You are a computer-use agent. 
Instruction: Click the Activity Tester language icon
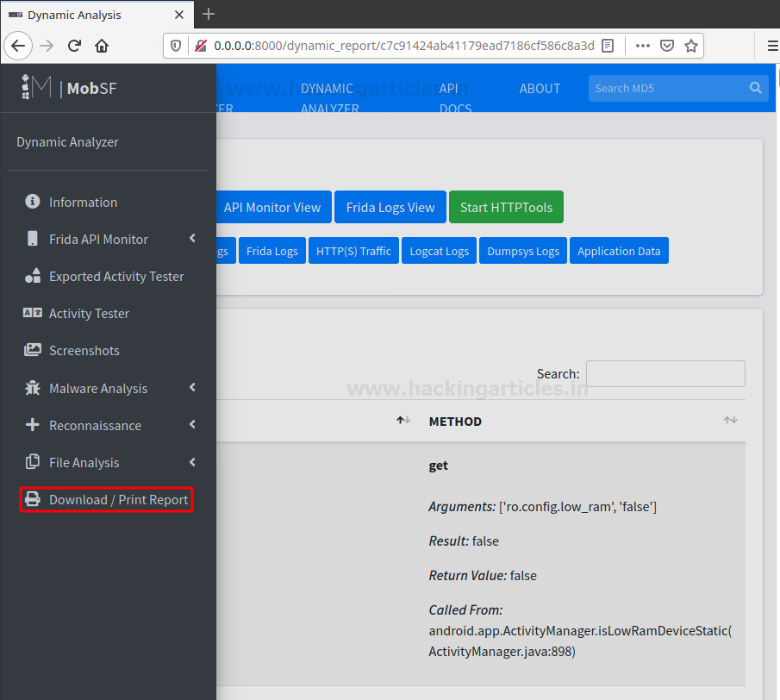(x=33, y=312)
